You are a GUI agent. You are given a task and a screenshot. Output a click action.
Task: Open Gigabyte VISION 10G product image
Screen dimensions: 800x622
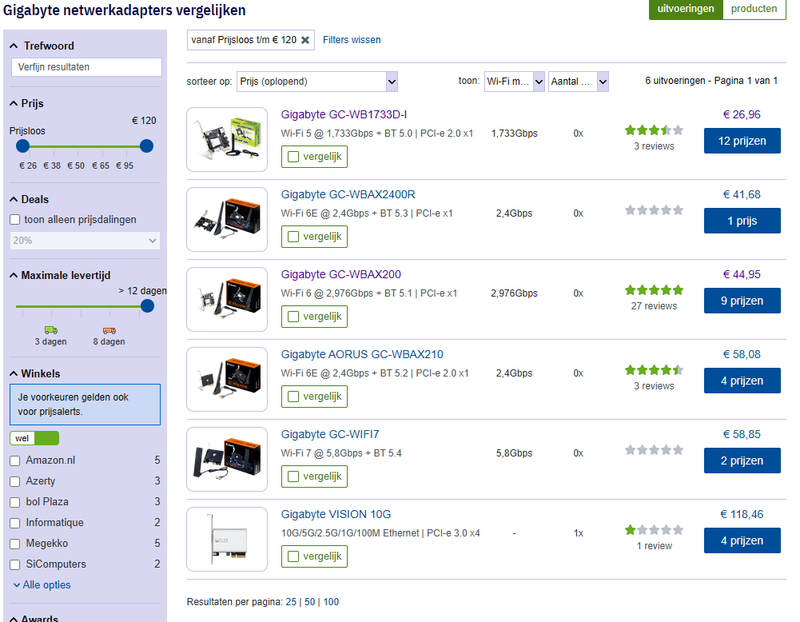(x=227, y=539)
